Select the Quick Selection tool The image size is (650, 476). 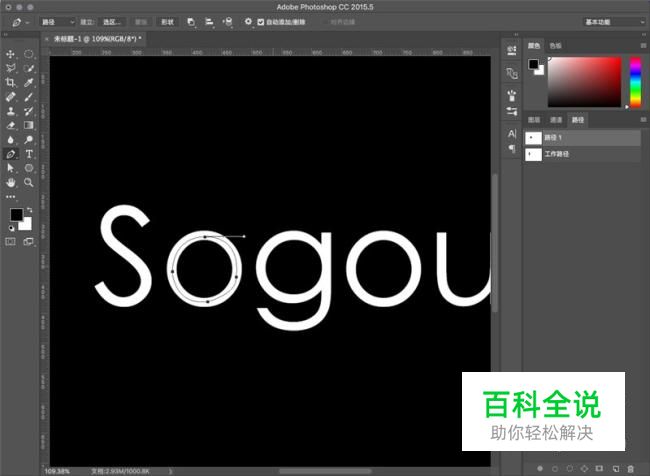coord(28,68)
